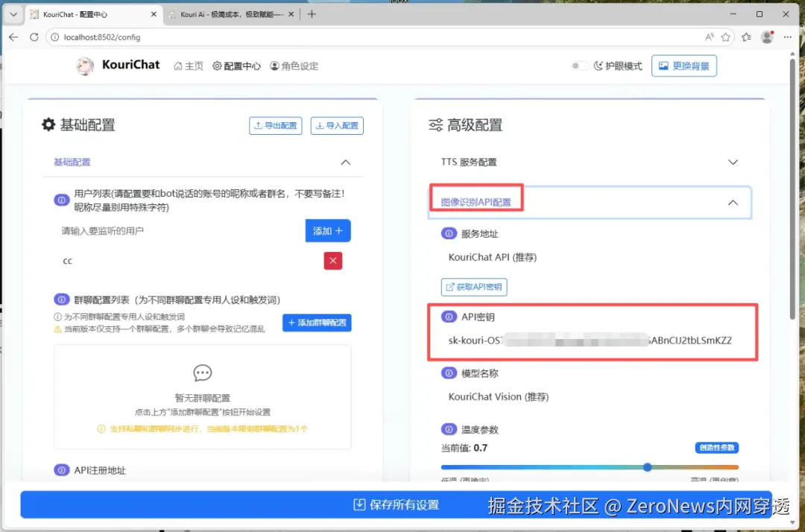Click the KouriChat logo avatar

pyautogui.click(x=85, y=66)
